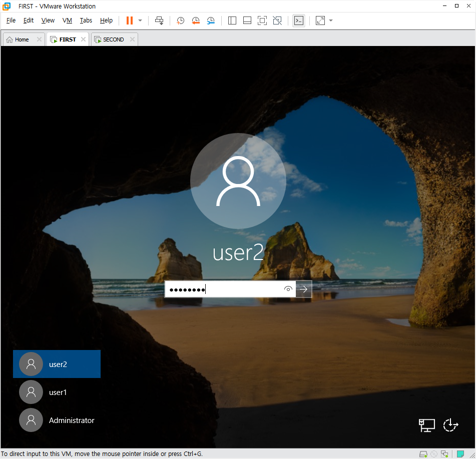Open the snapshot manager icon
476x459 pixels.
tap(211, 20)
